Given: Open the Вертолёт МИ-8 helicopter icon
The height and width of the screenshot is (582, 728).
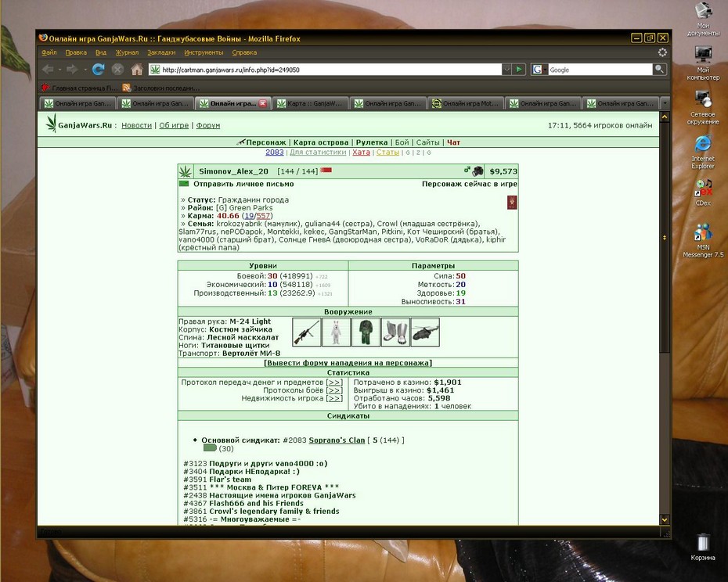Looking at the screenshot, I should [425, 332].
